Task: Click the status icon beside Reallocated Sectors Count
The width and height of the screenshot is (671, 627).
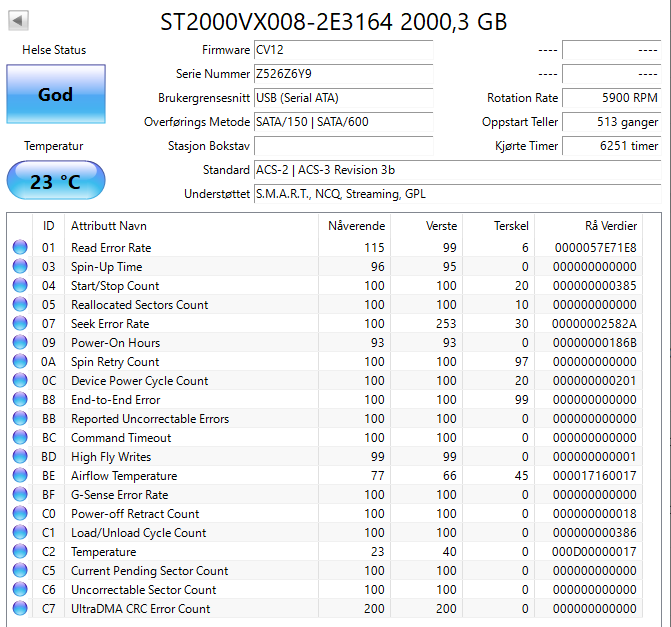Action: click(20, 305)
